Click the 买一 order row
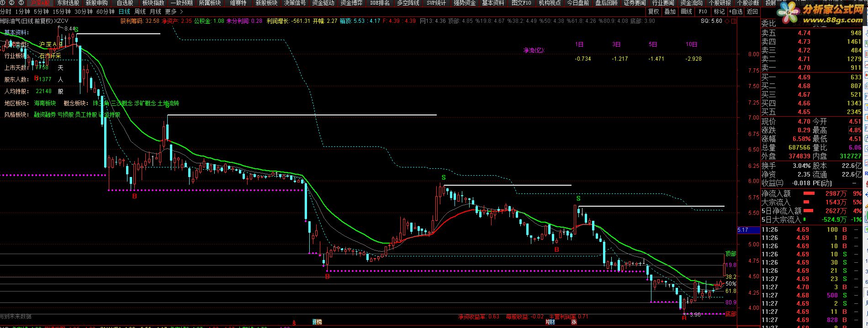The width and height of the screenshot is (868, 328). coord(811,77)
